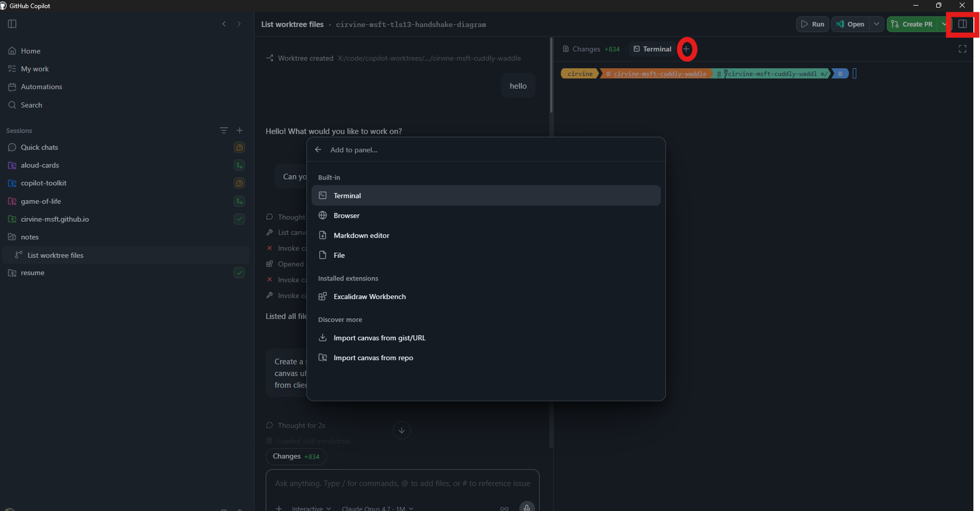Start voice input with microphone button

[x=527, y=507]
